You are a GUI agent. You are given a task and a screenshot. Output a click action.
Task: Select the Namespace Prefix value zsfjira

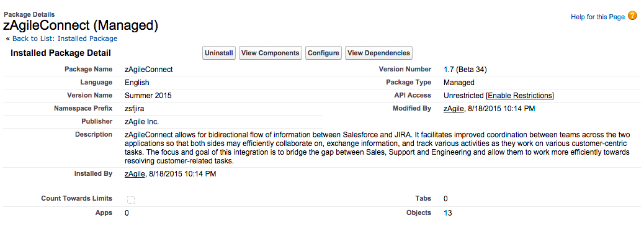[134, 109]
